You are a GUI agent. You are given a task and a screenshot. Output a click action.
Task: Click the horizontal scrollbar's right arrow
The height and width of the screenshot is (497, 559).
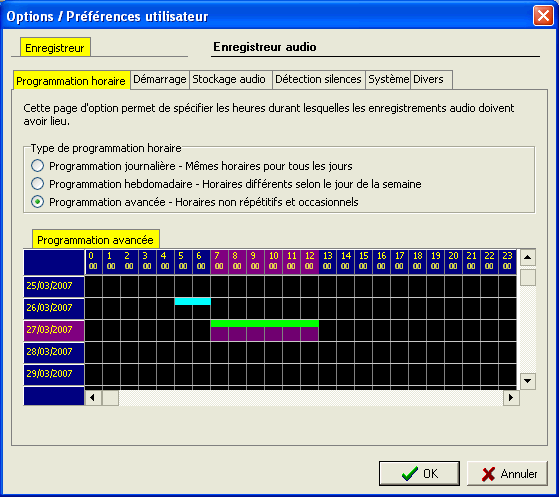(x=511, y=398)
